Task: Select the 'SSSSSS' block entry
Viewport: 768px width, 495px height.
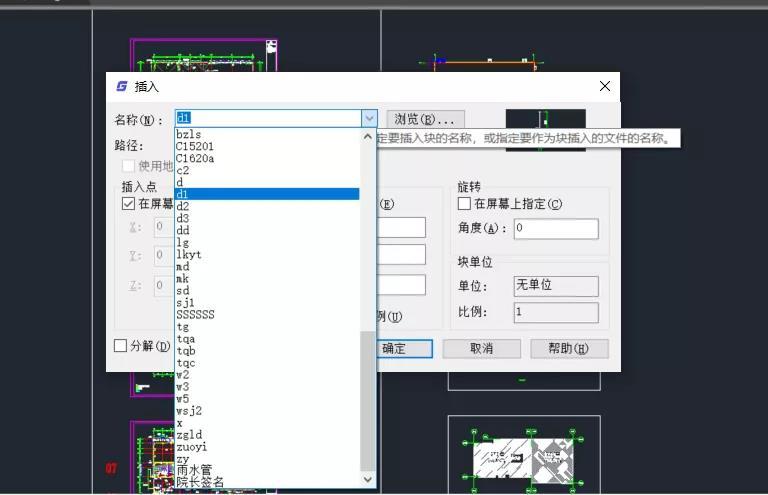Action: (195, 314)
